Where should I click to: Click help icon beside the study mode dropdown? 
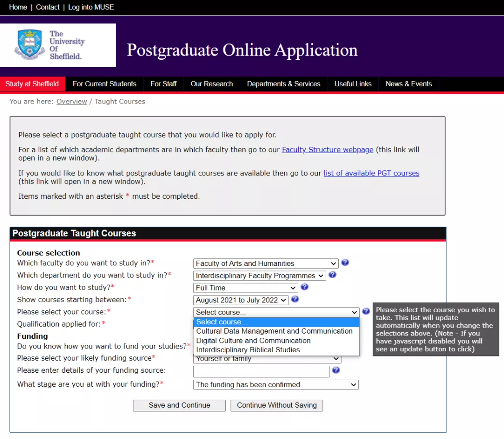[304, 287]
